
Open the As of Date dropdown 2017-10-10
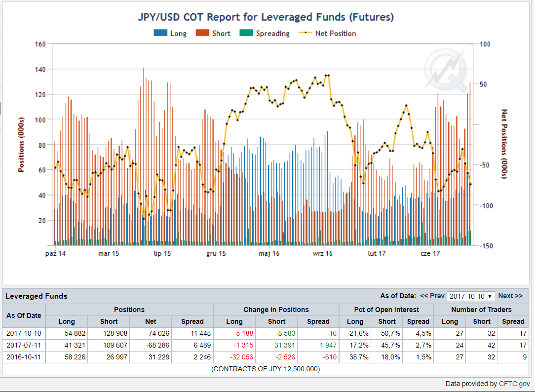pyautogui.click(x=471, y=296)
